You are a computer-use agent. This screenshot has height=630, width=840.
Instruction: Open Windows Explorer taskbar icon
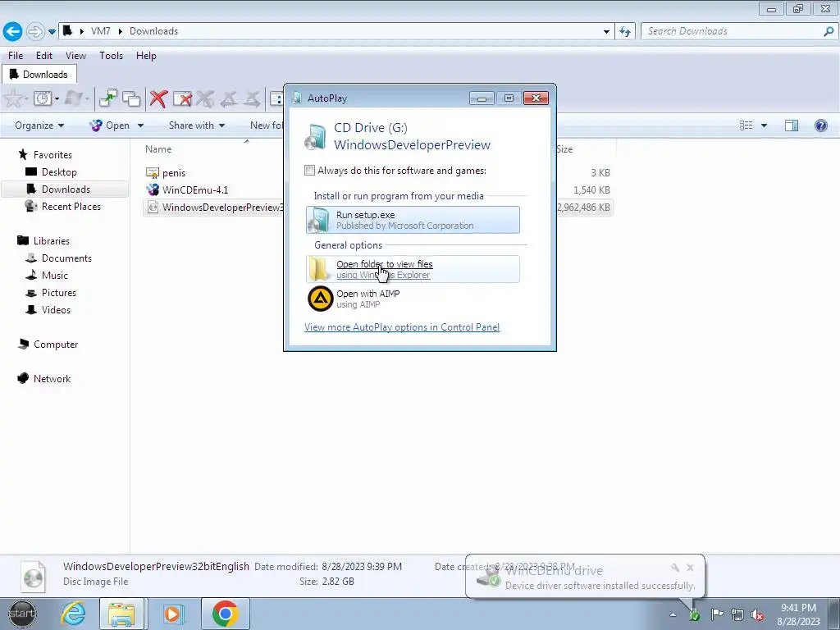pyautogui.click(x=121, y=614)
